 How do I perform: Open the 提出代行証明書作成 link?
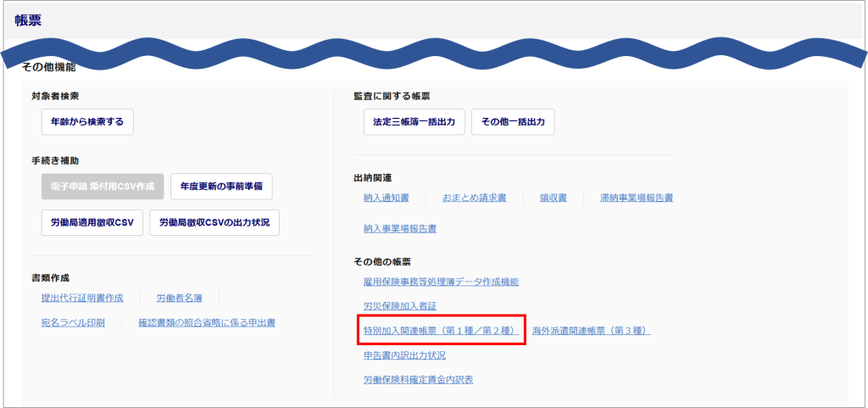click(82, 298)
